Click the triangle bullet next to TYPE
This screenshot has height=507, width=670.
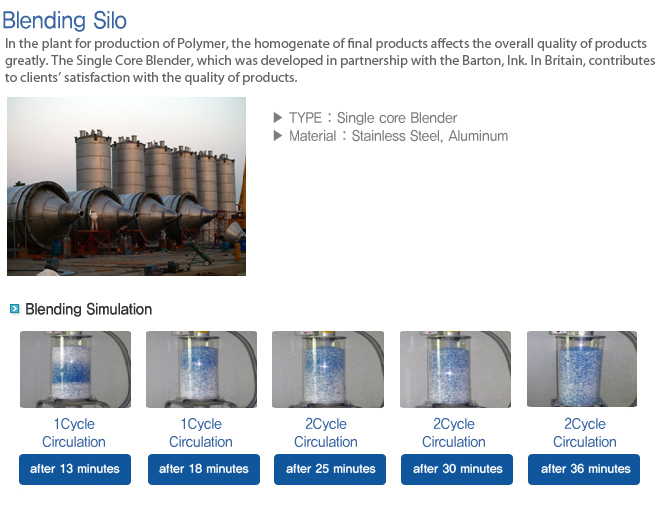(278, 118)
